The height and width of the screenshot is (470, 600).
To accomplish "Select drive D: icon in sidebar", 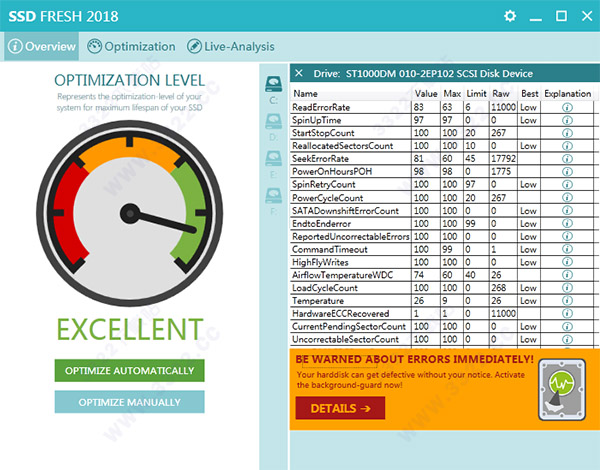I will point(273,124).
